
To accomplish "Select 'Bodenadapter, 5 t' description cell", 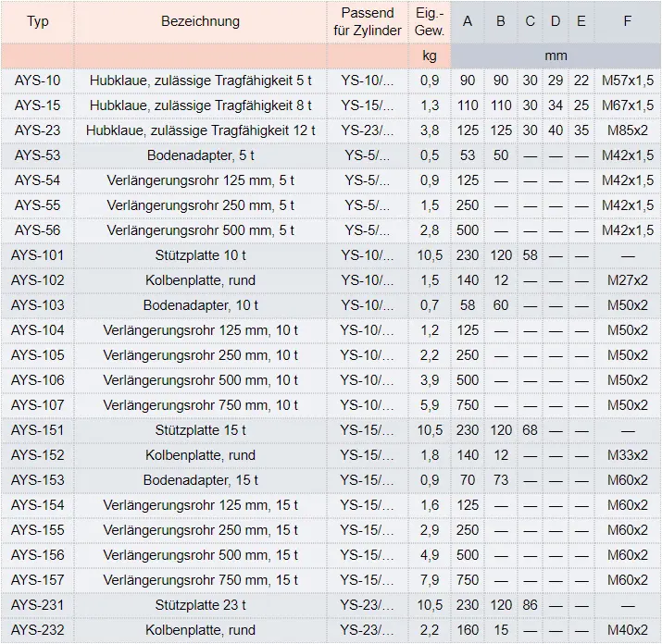I will click(200, 155).
